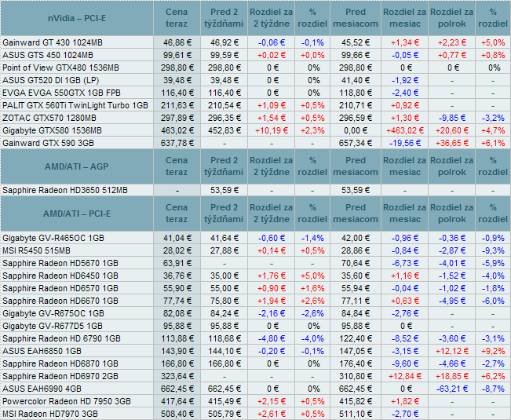Click +10,19 € two-week difference for GTX580
The image size is (511, 420).
tap(272, 130)
